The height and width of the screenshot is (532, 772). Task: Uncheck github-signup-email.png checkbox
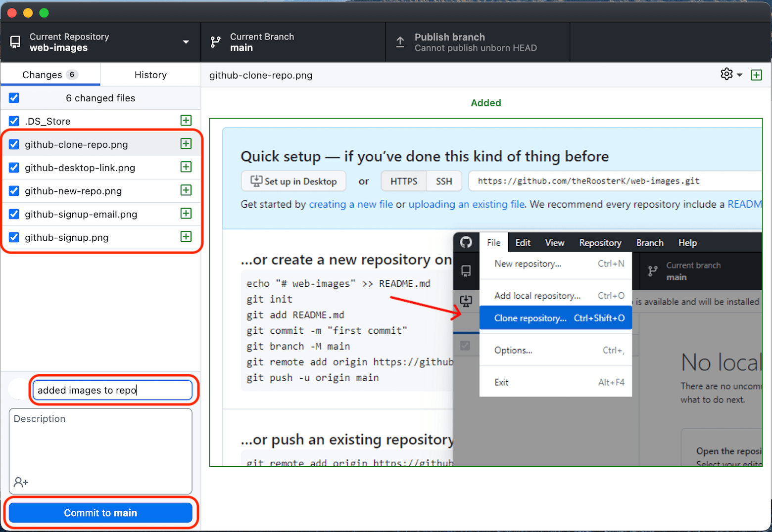14,214
